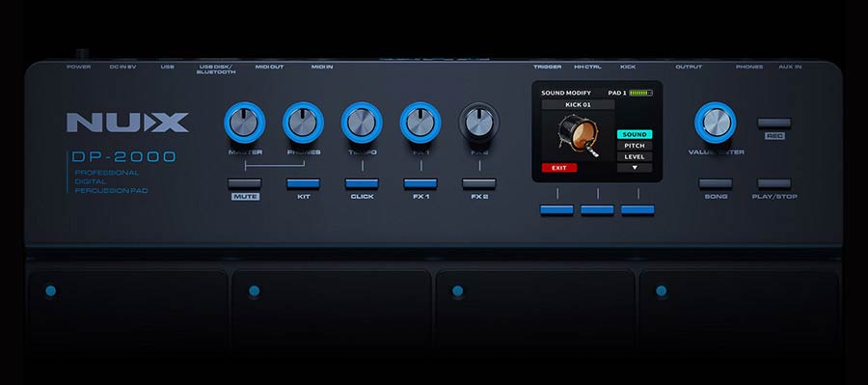The height and width of the screenshot is (385, 868).
Task: Start recording with the REC button
Action: coord(773,123)
